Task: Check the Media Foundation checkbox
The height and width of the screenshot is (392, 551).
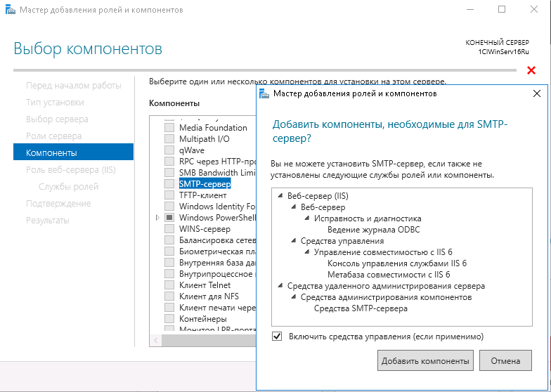Action: pos(169,128)
